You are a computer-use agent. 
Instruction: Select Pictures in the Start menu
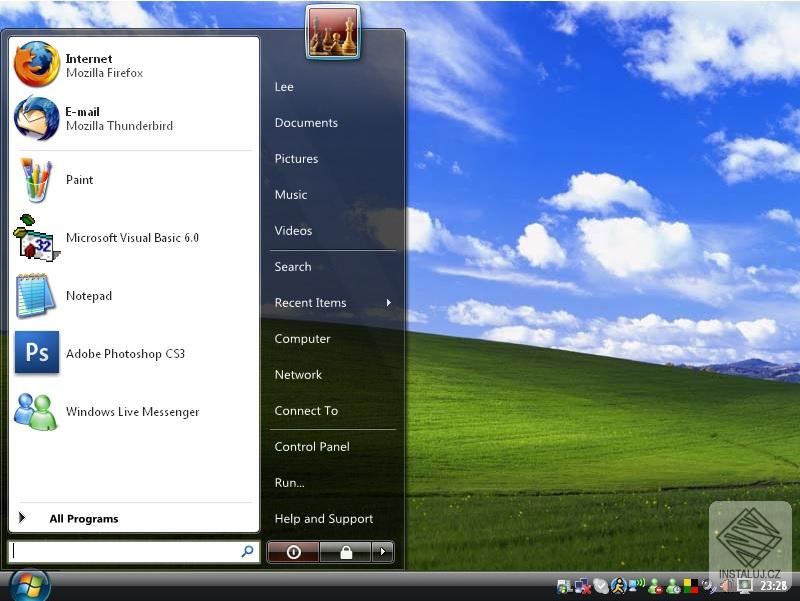(296, 159)
